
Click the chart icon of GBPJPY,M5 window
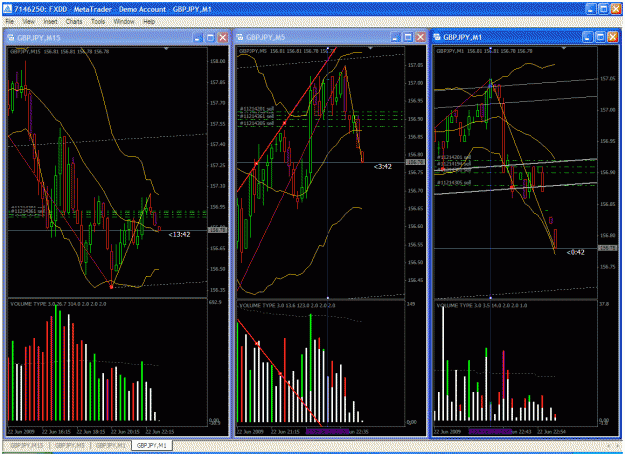coord(240,37)
